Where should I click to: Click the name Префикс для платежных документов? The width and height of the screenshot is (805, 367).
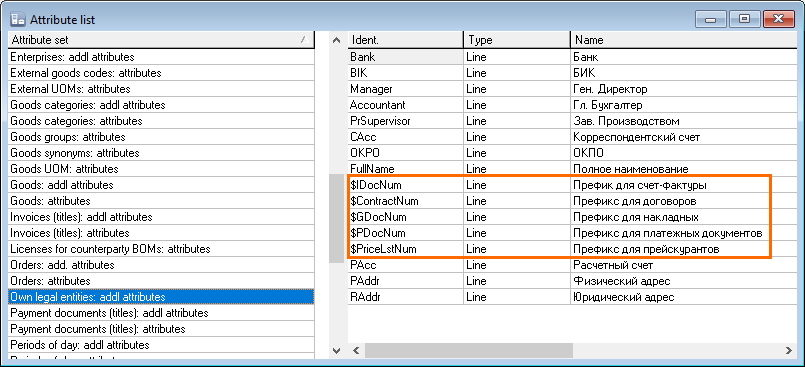[667, 233]
